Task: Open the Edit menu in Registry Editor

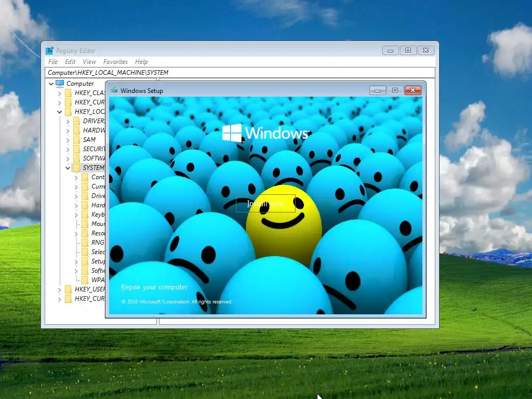Action: pos(70,62)
